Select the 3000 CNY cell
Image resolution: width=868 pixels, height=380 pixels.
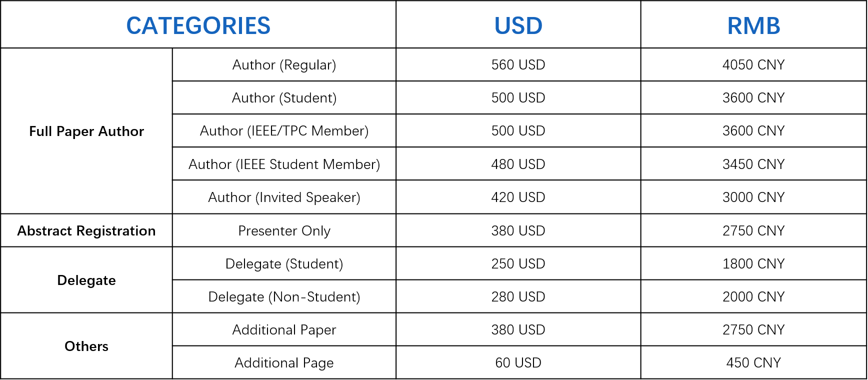coord(753,197)
